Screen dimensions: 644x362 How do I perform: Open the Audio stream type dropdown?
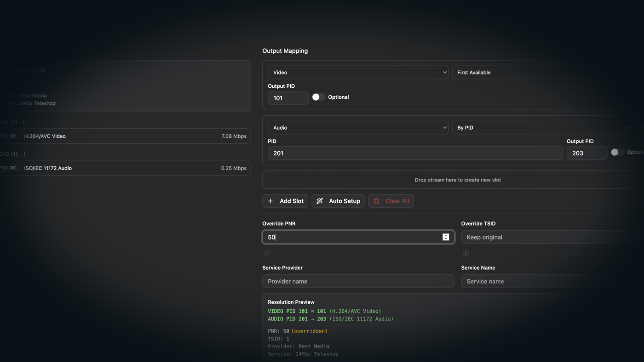pos(358,127)
